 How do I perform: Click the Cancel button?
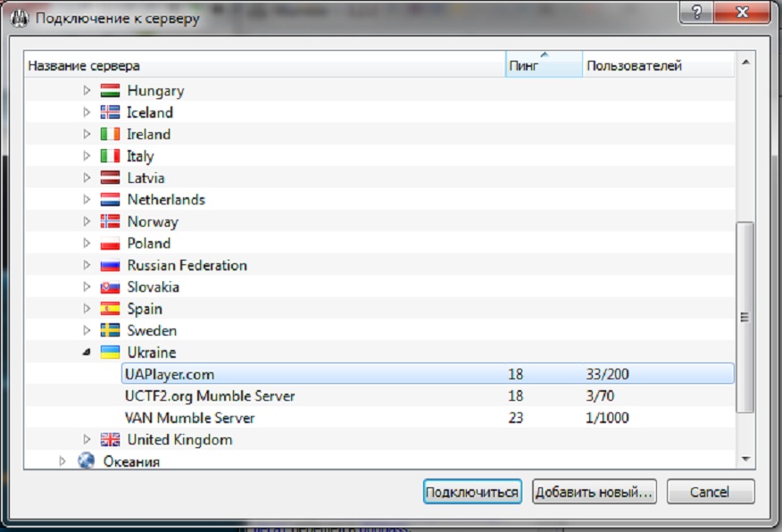711,492
